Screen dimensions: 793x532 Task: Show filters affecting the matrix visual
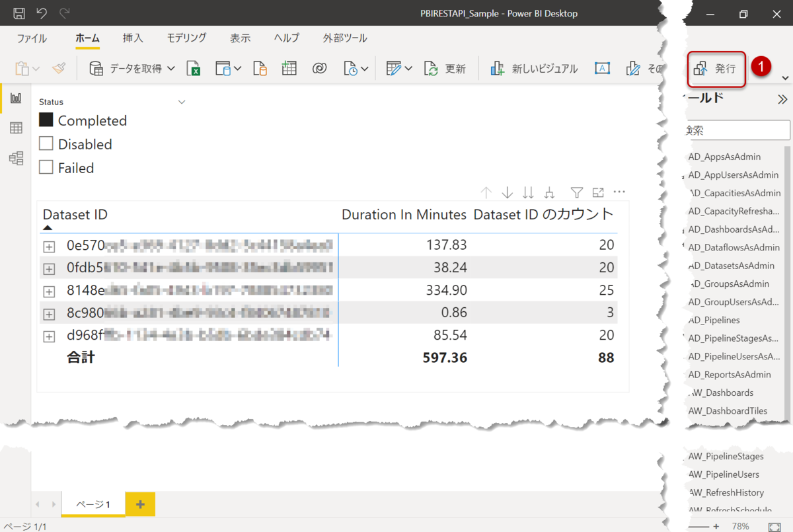click(577, 192)
